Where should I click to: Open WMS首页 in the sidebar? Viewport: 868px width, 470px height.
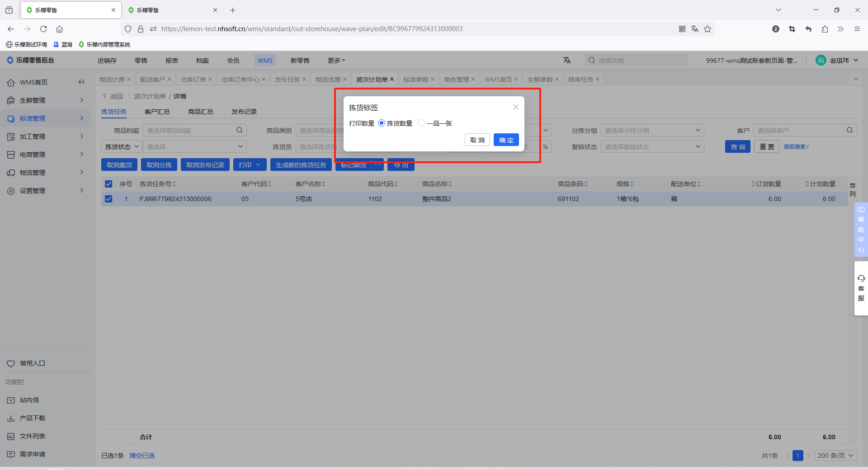tap(33, 82)
